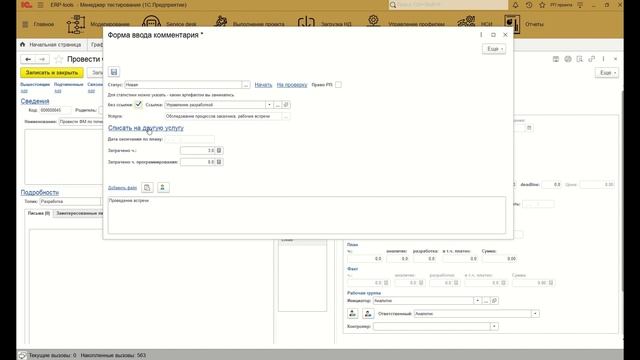Click the Подробности section link

point(40,192)
